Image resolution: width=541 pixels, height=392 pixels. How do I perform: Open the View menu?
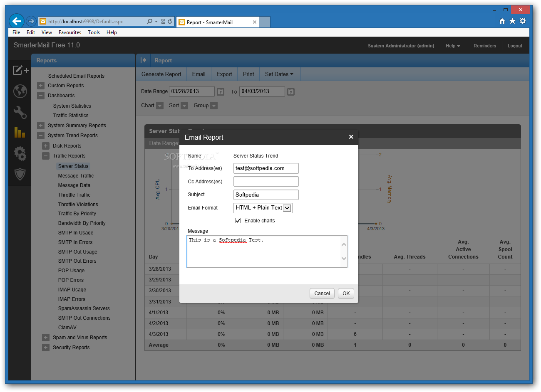click(47, 32)
